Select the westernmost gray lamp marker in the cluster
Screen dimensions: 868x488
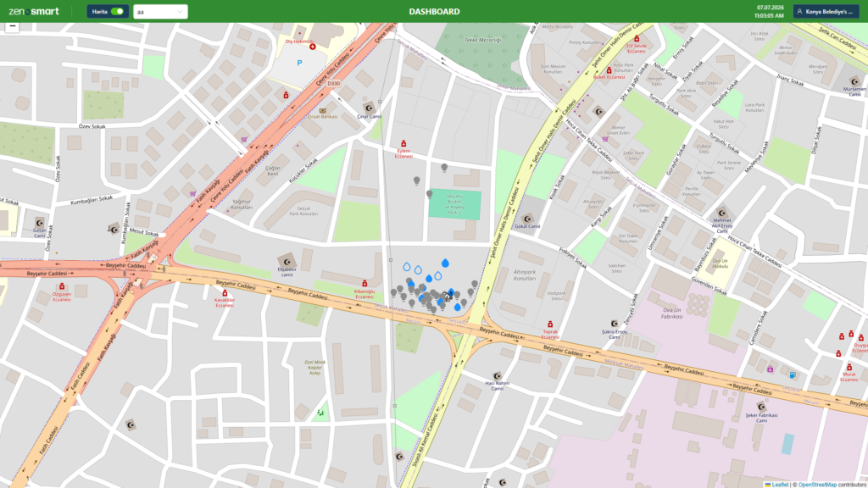[x=393, y=292]
